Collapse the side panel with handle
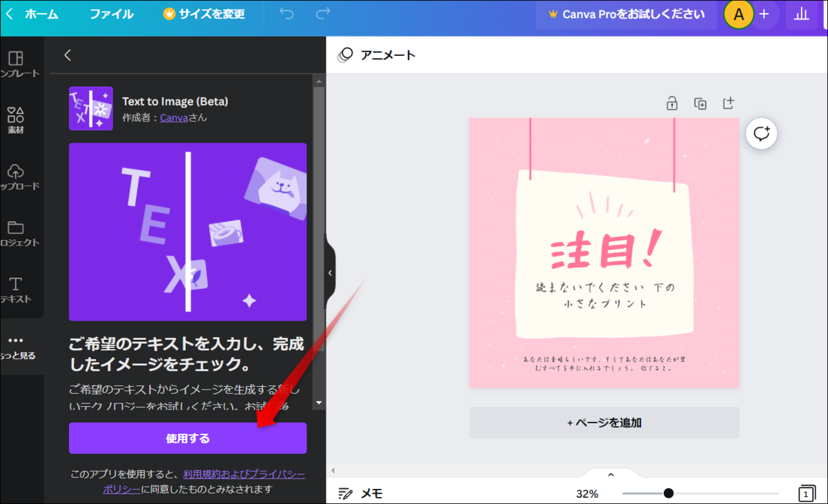This screenshot has width=828, height=504. [x=330, y=273]
